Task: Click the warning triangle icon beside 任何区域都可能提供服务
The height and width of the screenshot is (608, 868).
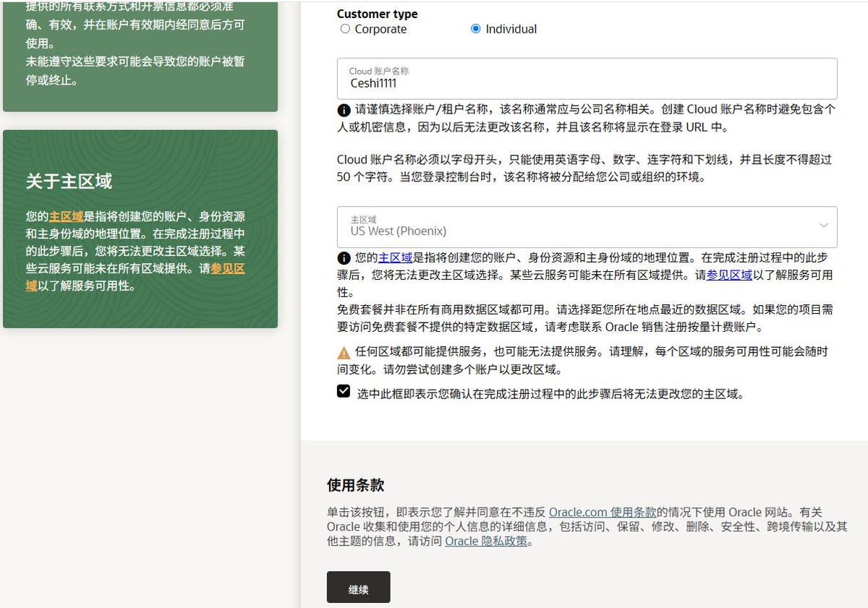Action: [x=344, y=353]
